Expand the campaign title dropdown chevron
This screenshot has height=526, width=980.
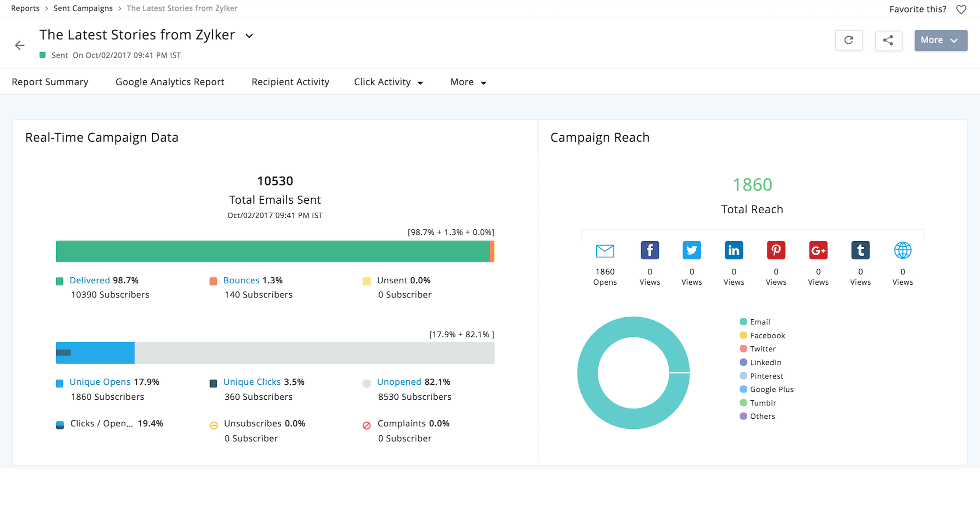(x=249, y=36)
